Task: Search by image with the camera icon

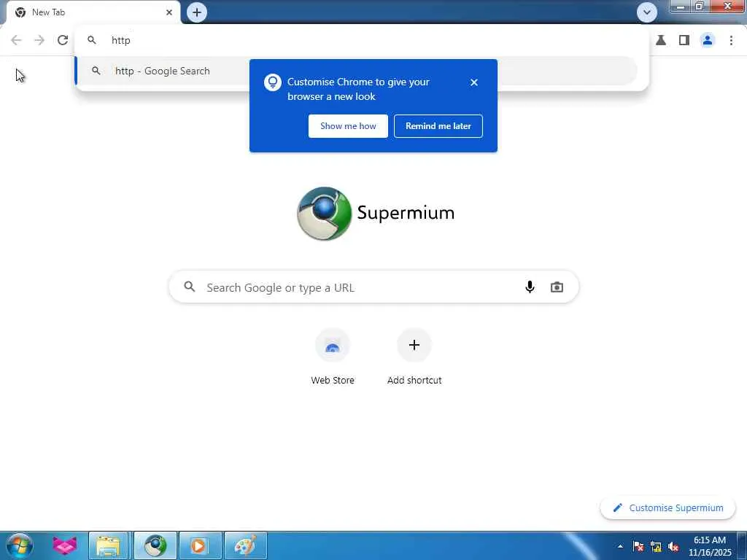Action: pos(557,287)
